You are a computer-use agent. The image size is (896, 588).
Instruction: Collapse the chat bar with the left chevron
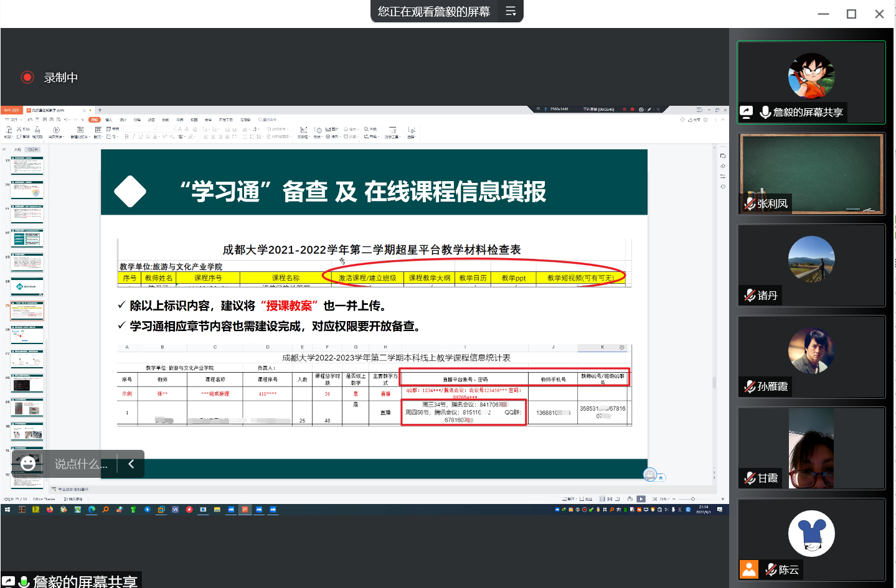tap(131, 464)
